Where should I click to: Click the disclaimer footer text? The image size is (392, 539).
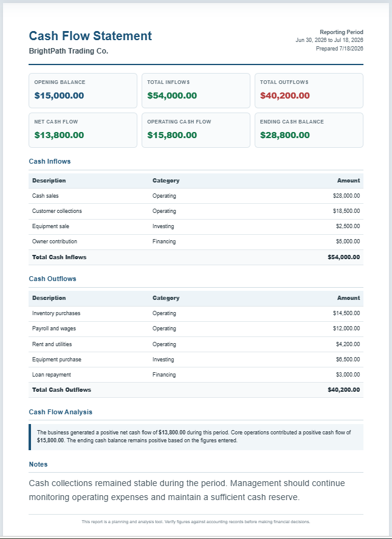coord(196,522)
